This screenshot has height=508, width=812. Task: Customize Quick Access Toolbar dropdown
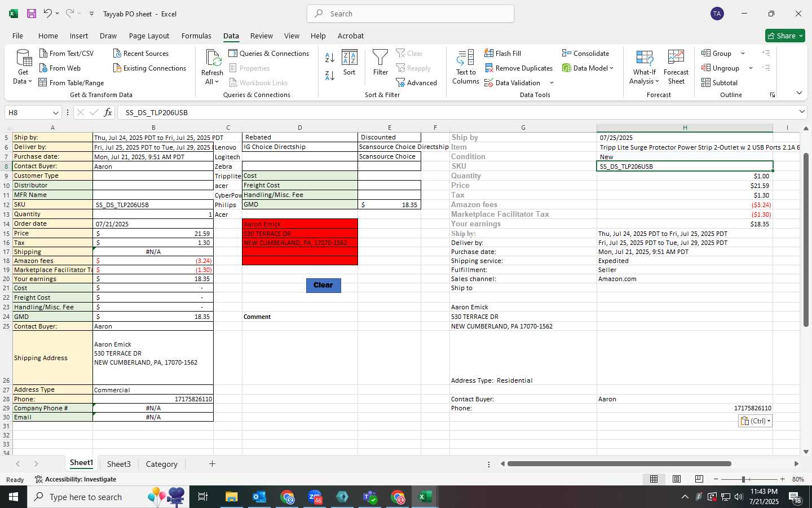91,14
